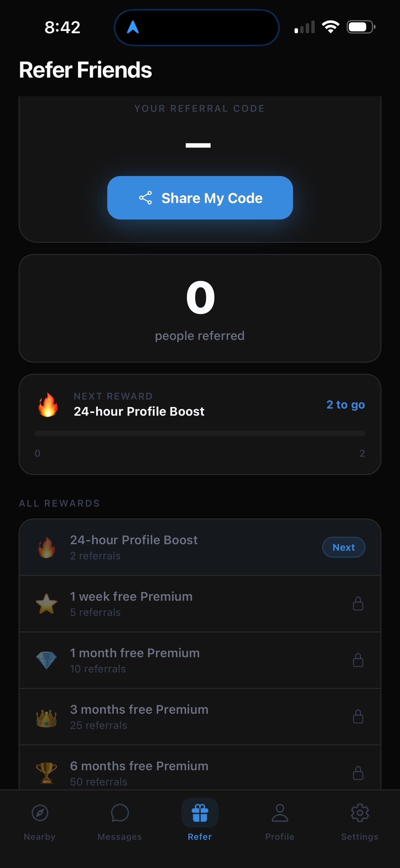Click the star icon for 1 week Premium
Image resolution: width=400 pixels, height=868 pixels.
pyautogui.click(x=47, y=604)
